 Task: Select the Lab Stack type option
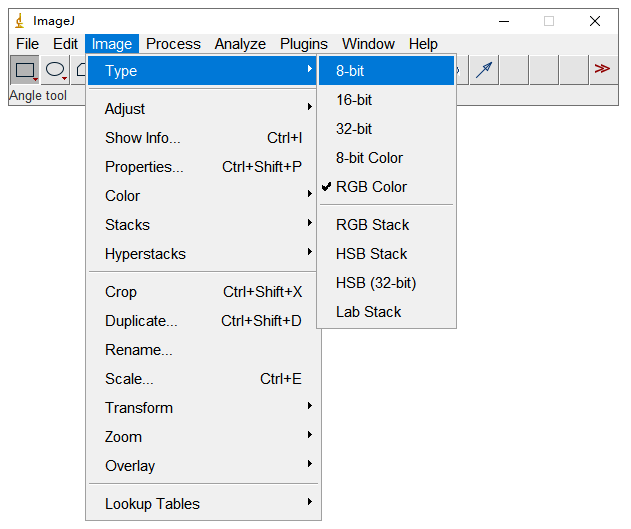pos(368,312)
